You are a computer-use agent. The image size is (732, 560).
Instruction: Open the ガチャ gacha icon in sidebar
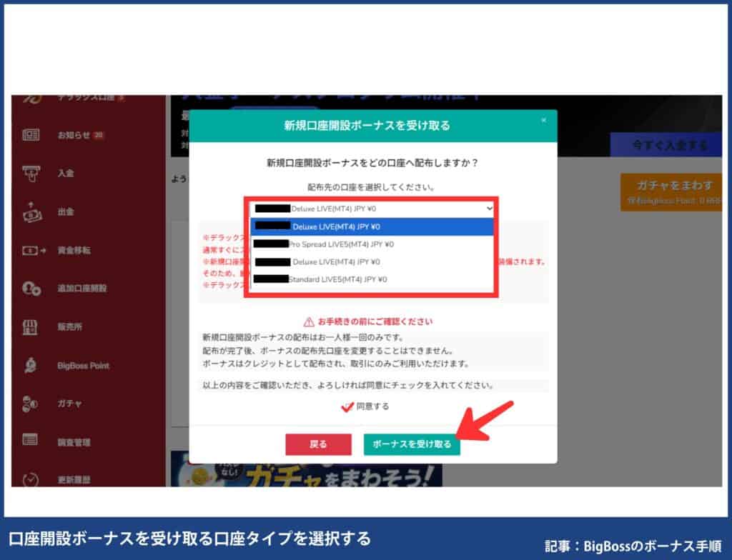[x=29, y=404]
